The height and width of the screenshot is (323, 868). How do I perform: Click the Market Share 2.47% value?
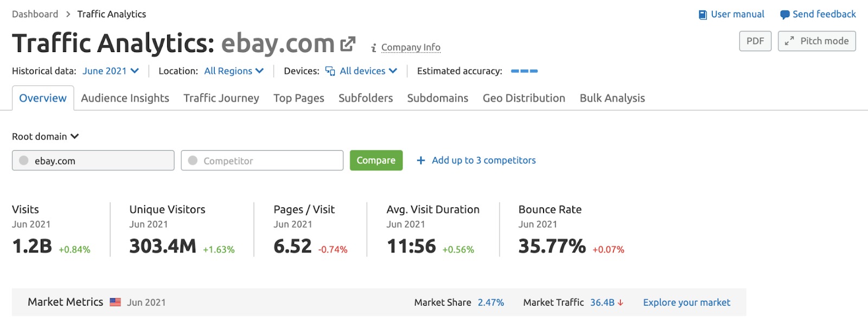[x=490, y=302]
